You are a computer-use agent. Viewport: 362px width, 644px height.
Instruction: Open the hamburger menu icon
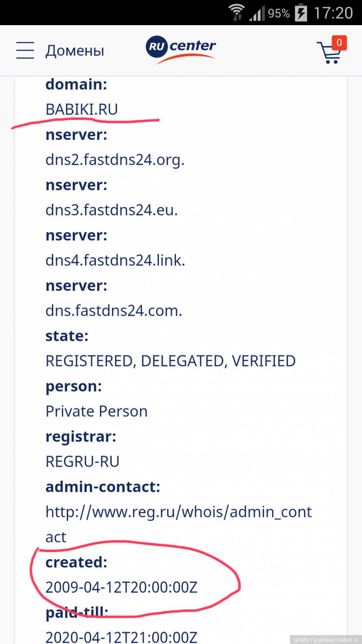[25, 50]
